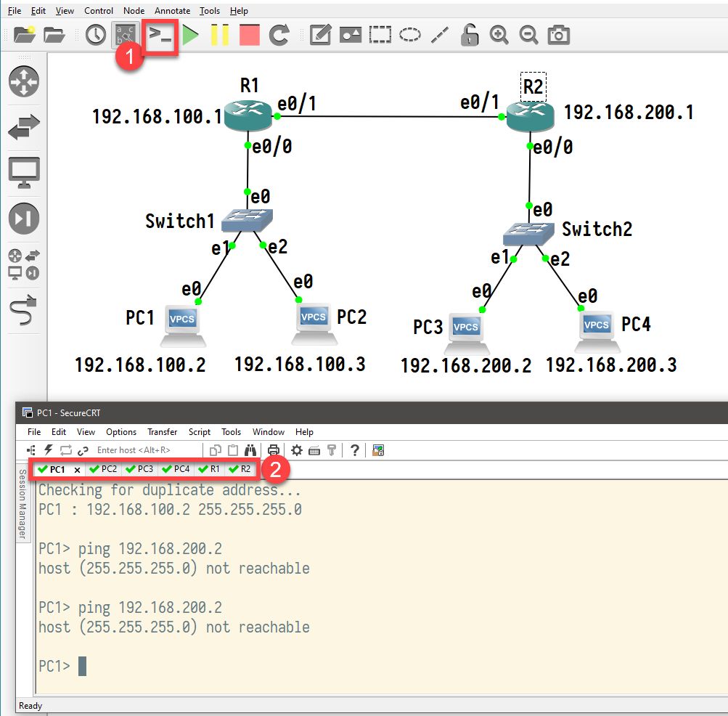
Task: Select PC1 VPCS node
Action: tap(183, 326)
